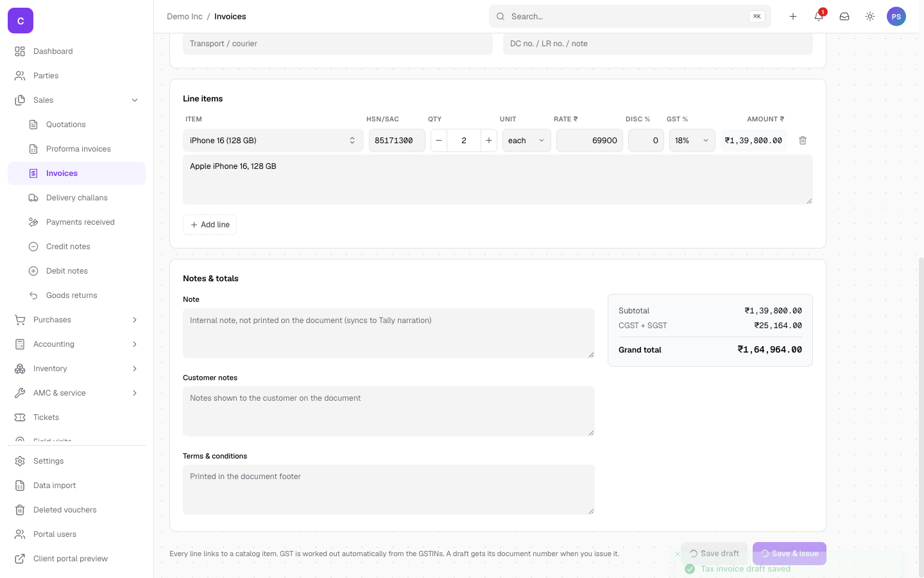Delete the iPhone 16 line item

coord(803,141)
